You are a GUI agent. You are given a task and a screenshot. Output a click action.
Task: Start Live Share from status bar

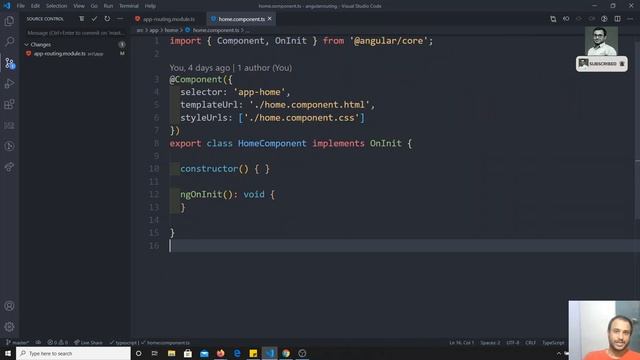[x=88, y=342]
